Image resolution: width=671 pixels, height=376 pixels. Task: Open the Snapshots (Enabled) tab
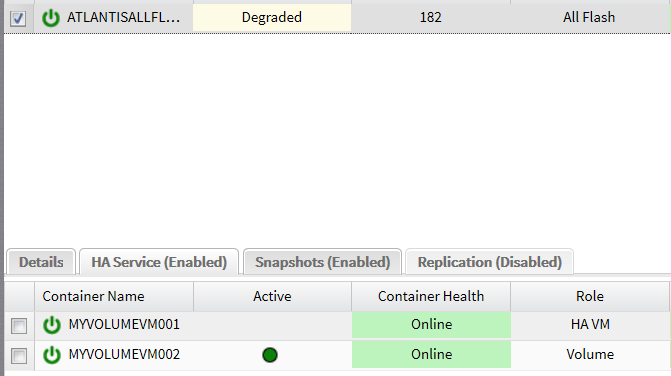[x=323, y=262]
